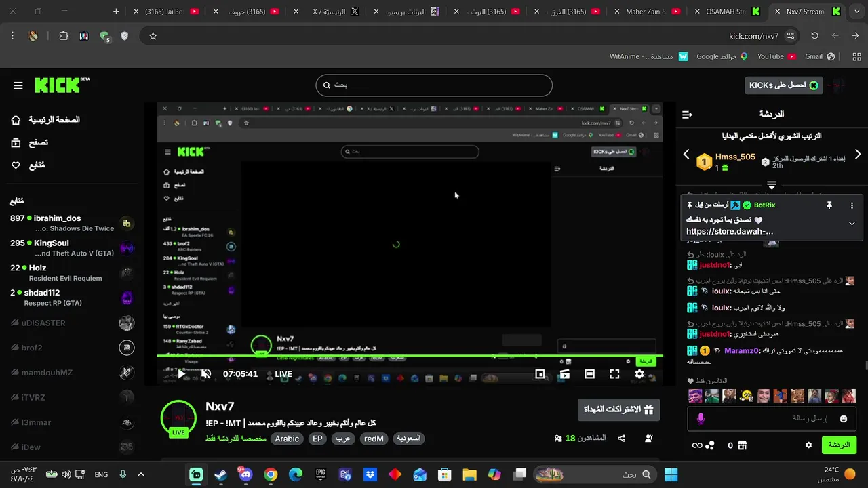The width and height of the screenshot is (868, 488).
Task: Share the Nxv7 stream
Action: tap(621, 439)
